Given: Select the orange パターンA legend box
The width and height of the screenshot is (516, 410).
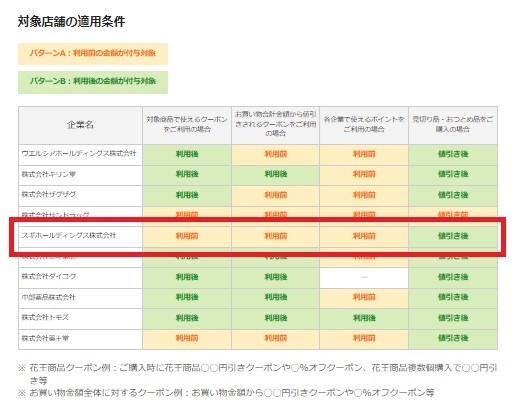Looking at the screenshot, I should click(93, 53).
